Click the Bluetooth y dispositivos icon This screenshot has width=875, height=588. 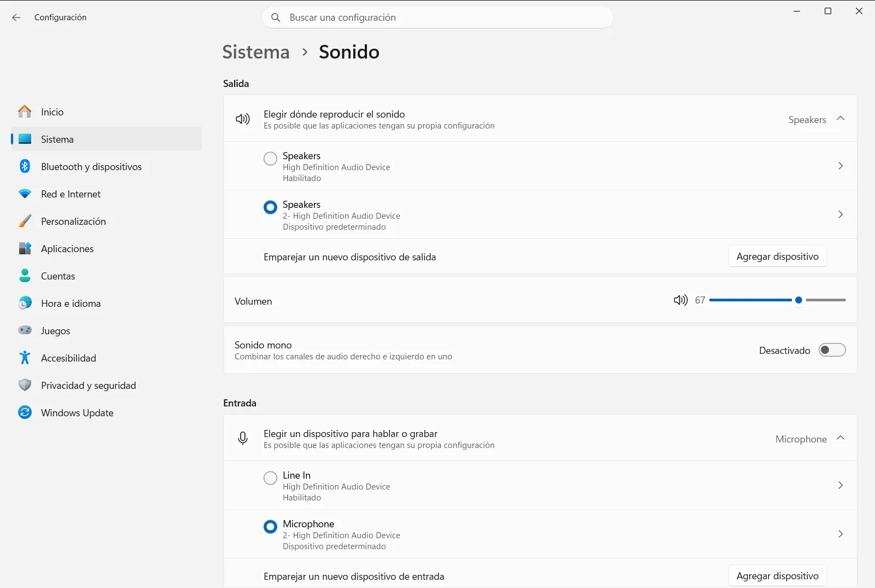[25, 166]
